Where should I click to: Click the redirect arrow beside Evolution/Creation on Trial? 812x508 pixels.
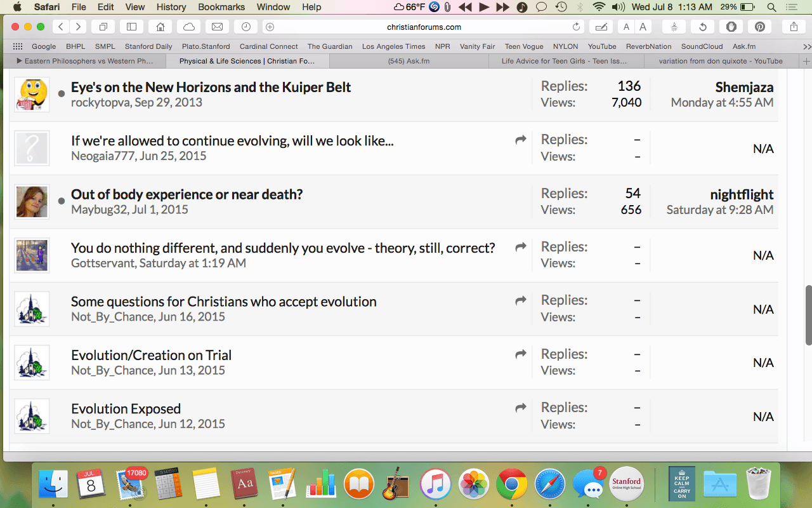tap(521, 354)
